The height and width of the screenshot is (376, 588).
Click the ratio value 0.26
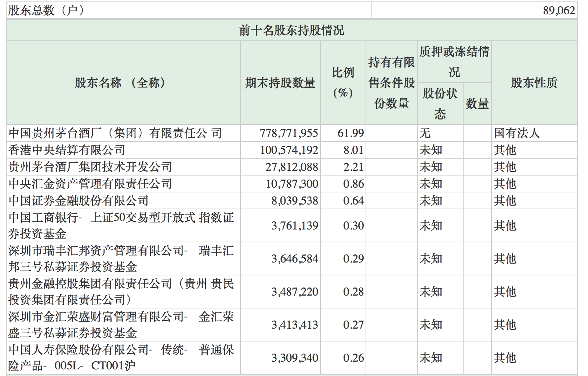(x=353, y=358)
